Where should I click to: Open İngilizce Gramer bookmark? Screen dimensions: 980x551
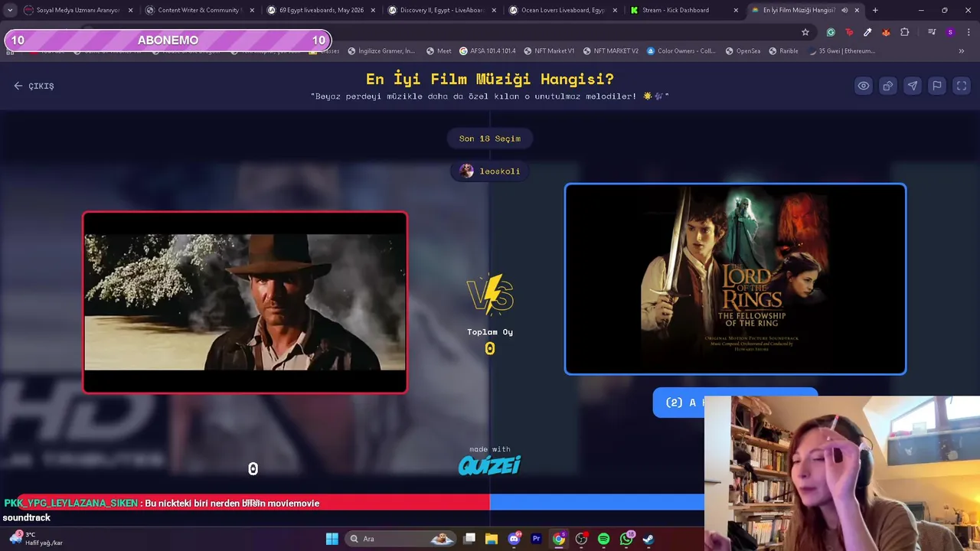[x=381, y=51]
